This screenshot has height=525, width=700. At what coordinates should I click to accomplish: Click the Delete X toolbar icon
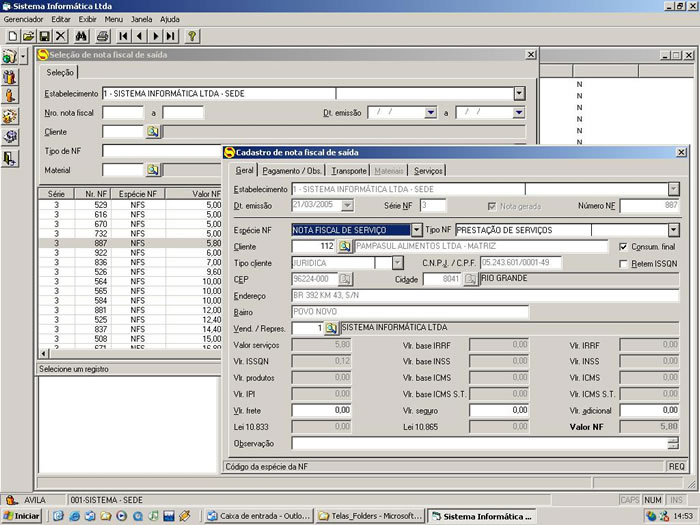click(61, 36)
